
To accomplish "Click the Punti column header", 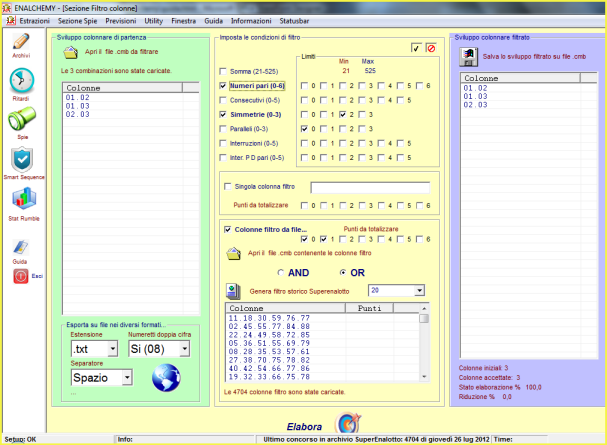I will [x=369, y=308].
